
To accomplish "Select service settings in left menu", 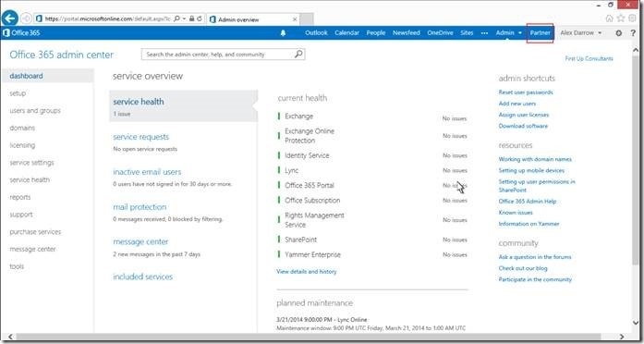I will click(31, 163).
